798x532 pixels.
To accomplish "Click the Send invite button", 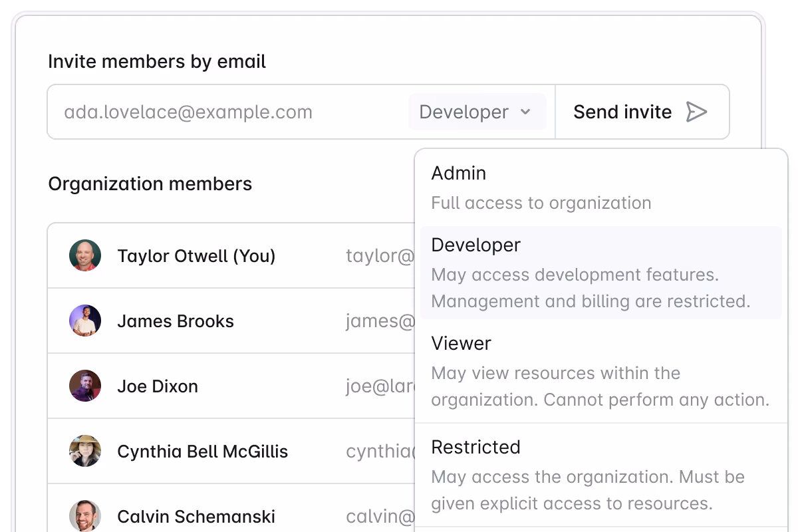I will pyautogui.click(x=642, y=112).
